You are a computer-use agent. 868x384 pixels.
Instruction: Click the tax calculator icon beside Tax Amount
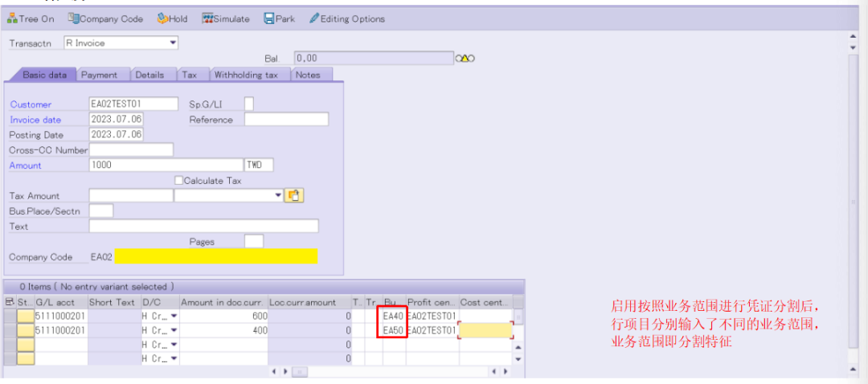294,195
